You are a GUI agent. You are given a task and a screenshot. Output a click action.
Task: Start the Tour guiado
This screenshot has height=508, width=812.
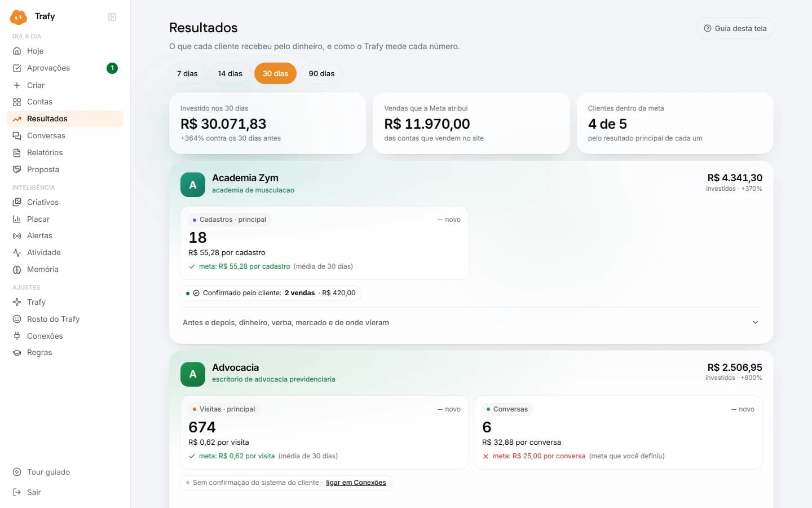tap(65, 472)
